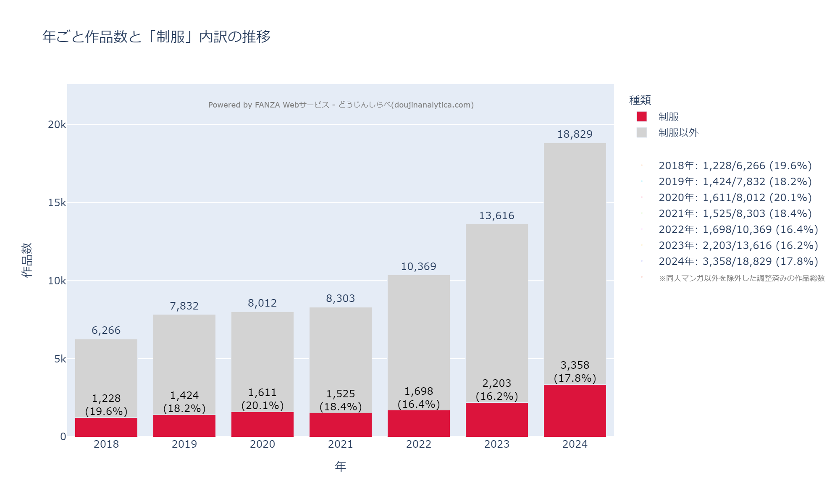Select the X-axis label 年
Image resolution: width=840 pixels, height=504 pixels.
[x=340, y=466]
